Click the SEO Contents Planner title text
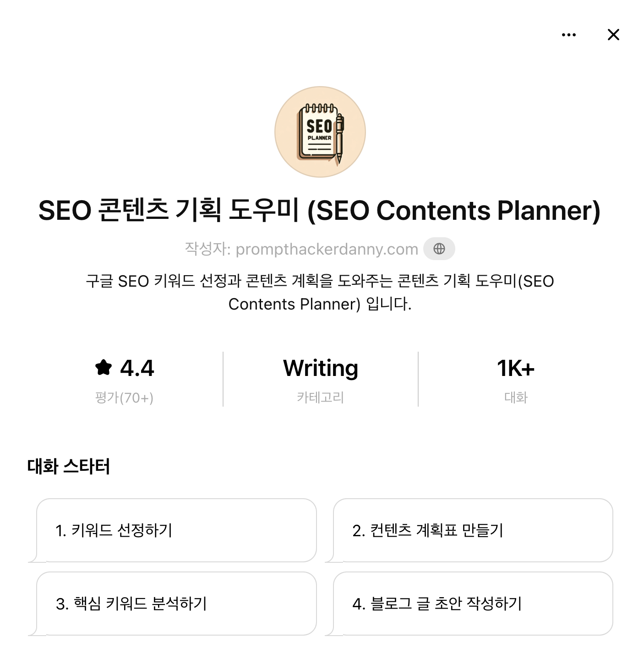The height and width of the screenshot is (653, 644). click(x=320, y=212)
